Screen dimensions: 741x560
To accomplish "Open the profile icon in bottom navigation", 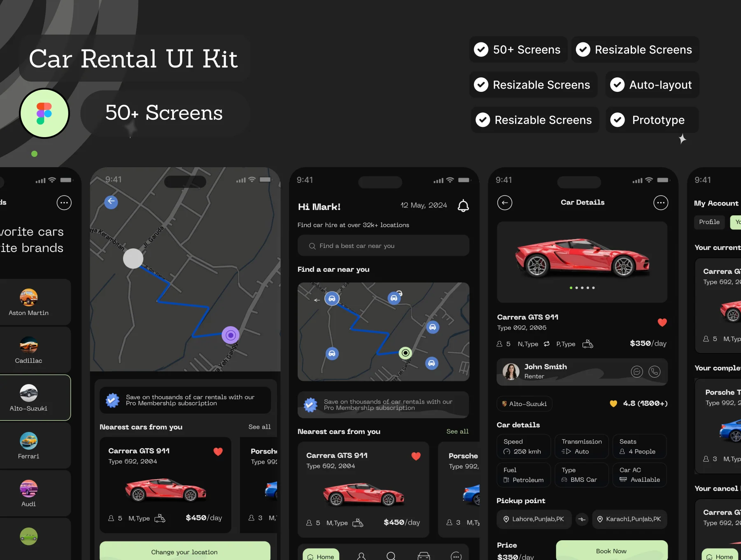I will pos(361,556).
